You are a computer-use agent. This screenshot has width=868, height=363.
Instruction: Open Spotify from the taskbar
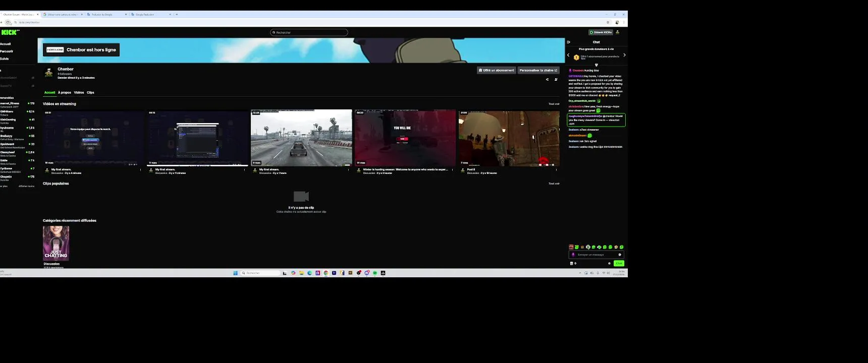coord(375,273)
